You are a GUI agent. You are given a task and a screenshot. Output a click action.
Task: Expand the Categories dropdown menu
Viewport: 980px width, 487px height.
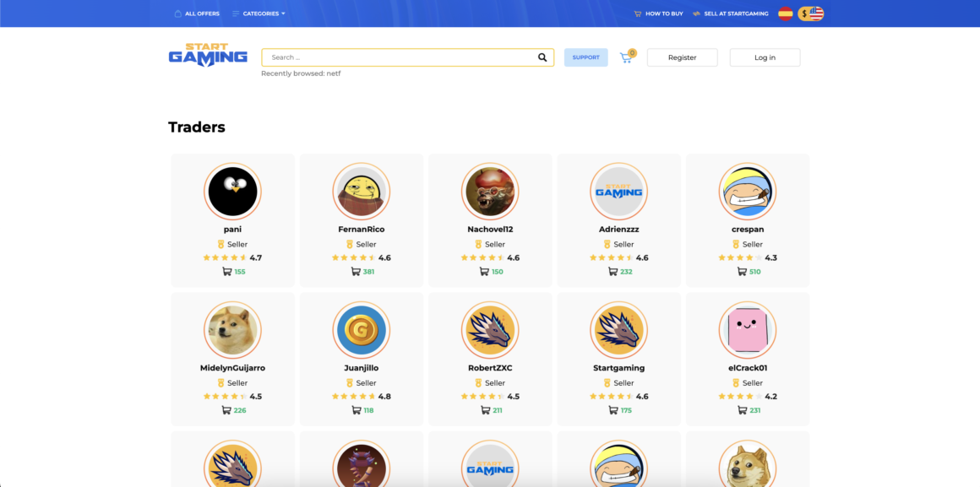264,14
